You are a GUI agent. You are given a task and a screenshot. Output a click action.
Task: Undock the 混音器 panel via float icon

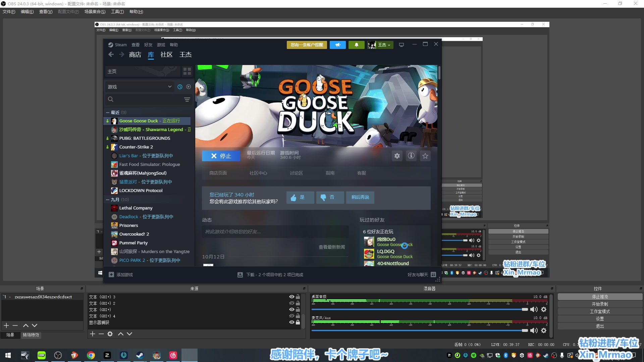point(552,289)
